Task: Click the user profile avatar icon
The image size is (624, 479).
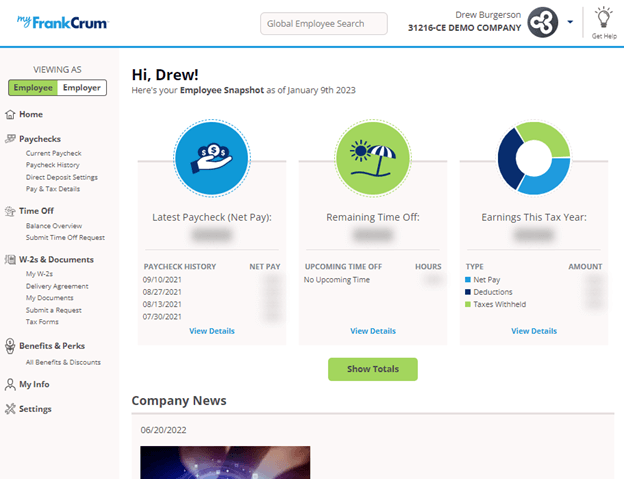Action: 542,22
